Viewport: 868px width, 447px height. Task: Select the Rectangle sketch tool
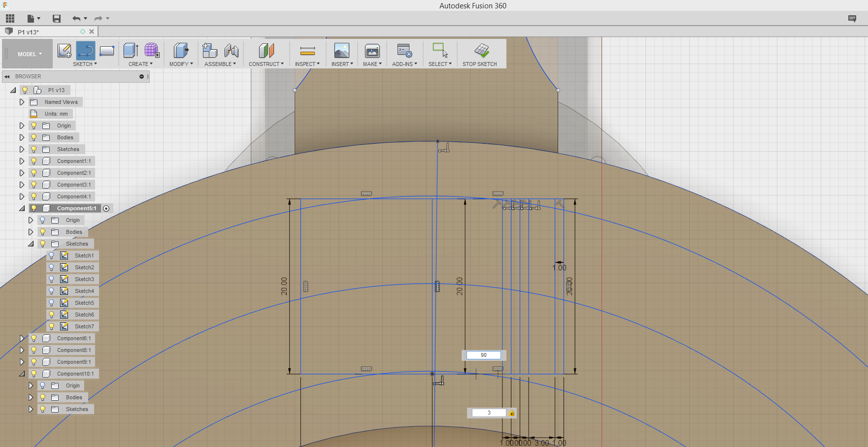pos(107,51)
